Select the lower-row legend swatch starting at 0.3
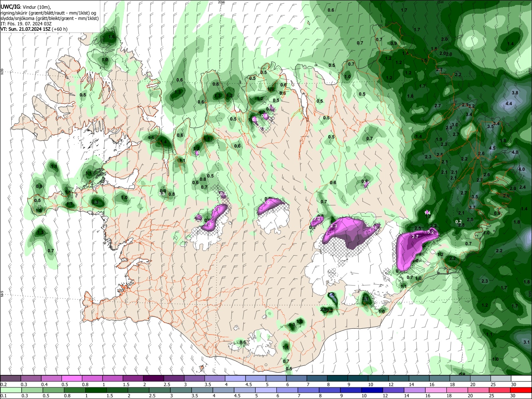This screenshot has width=532, height=399. click(32, 390)
